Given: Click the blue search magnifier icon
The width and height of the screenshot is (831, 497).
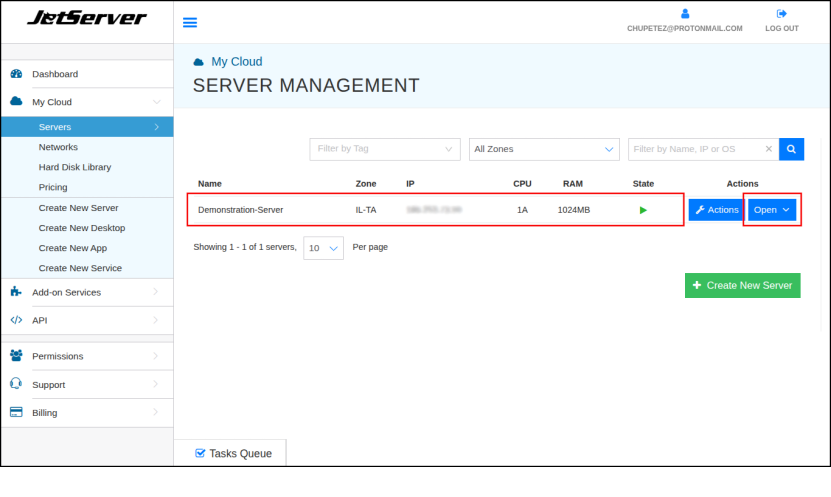Looking at the screenshot, I should pos(791,149).
